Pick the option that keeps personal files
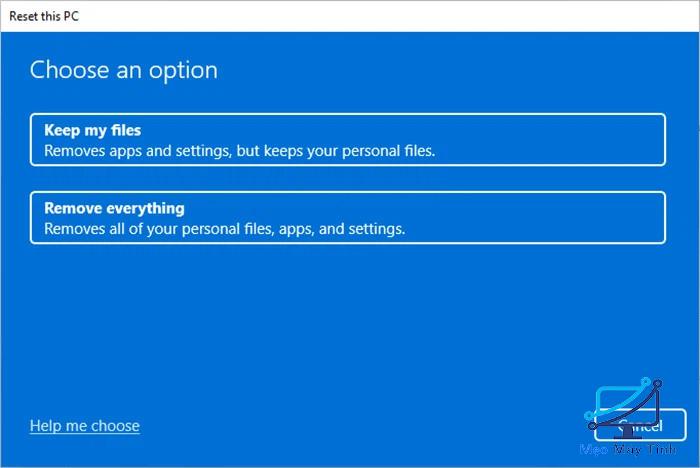This screenshot has height=468, width=700. (x=348, y=140)
